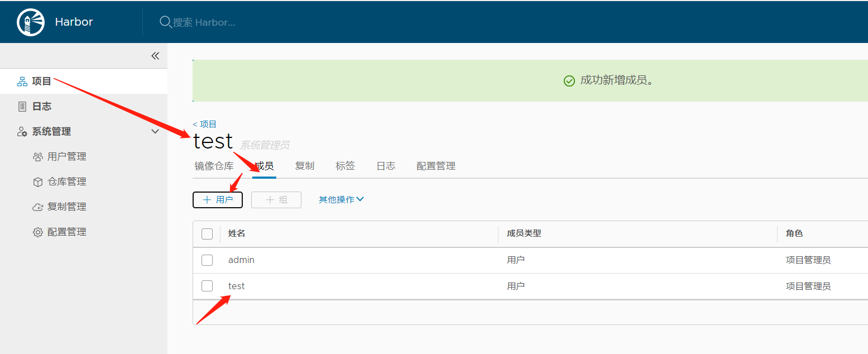Collapse the sidebar with double-chevron icon
The height and width of the screenshot is (354, 868).
(x=155, y=56)
